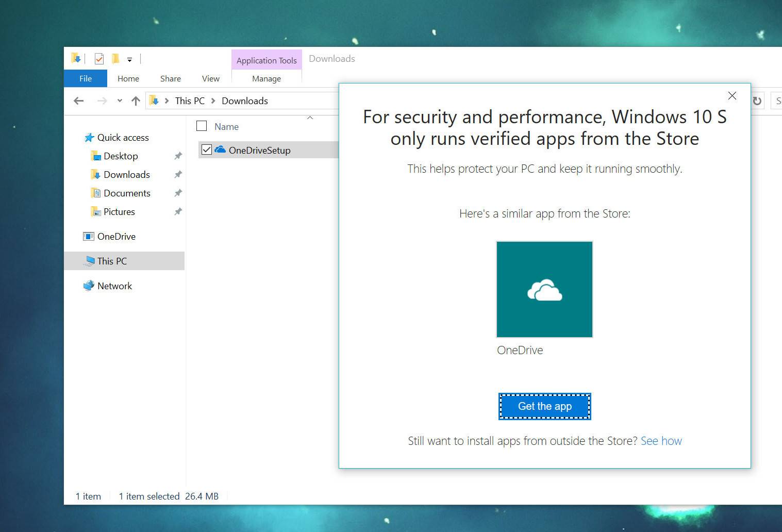Click '1 item selected 26.4 MB' in status bar
The height and width of the screenshot is (532, 782).
point(169,496)
